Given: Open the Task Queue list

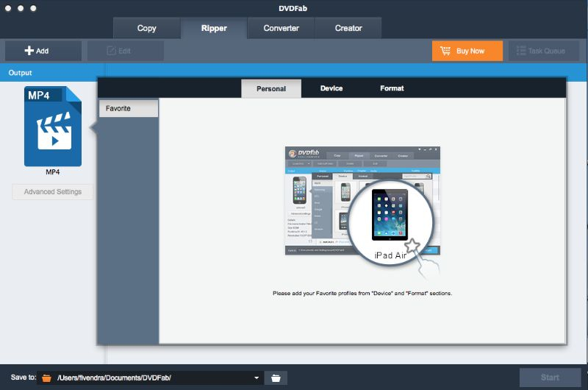Looking at the screenshot, I should pos(543,51).
